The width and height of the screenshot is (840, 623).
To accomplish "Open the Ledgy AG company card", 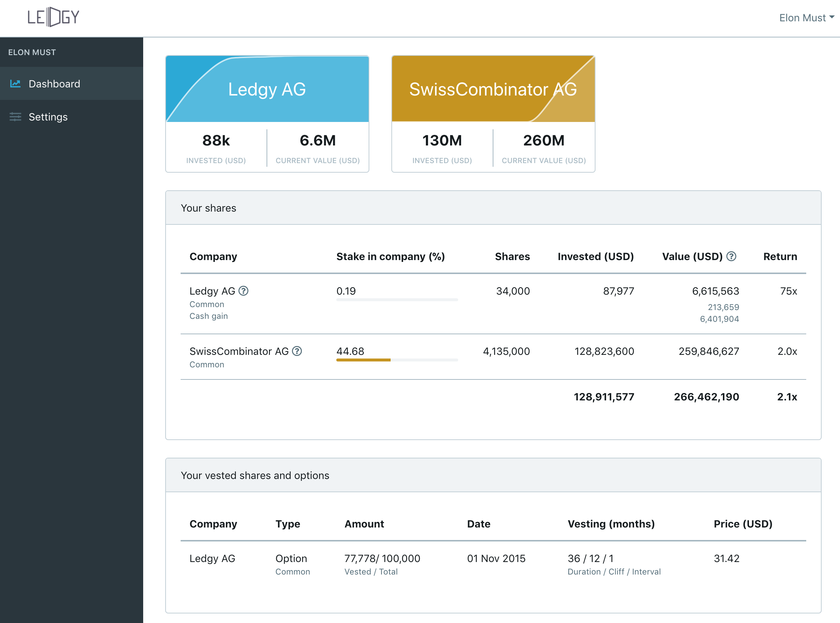I will click(x=267, y=89).
